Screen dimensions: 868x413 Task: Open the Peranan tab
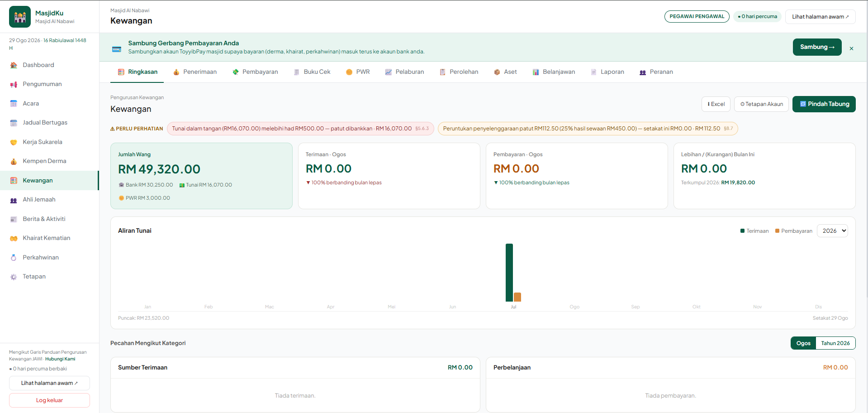(656, 72)
